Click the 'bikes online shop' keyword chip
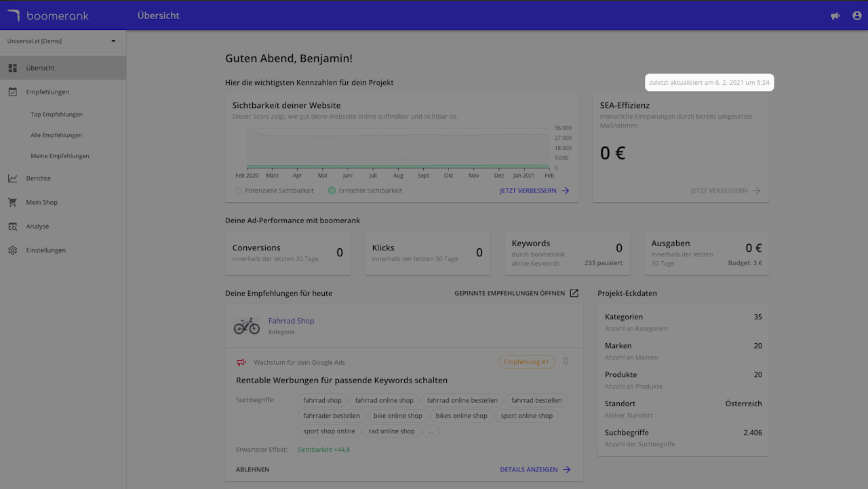The image size is (868, 489). coord(461,416)
